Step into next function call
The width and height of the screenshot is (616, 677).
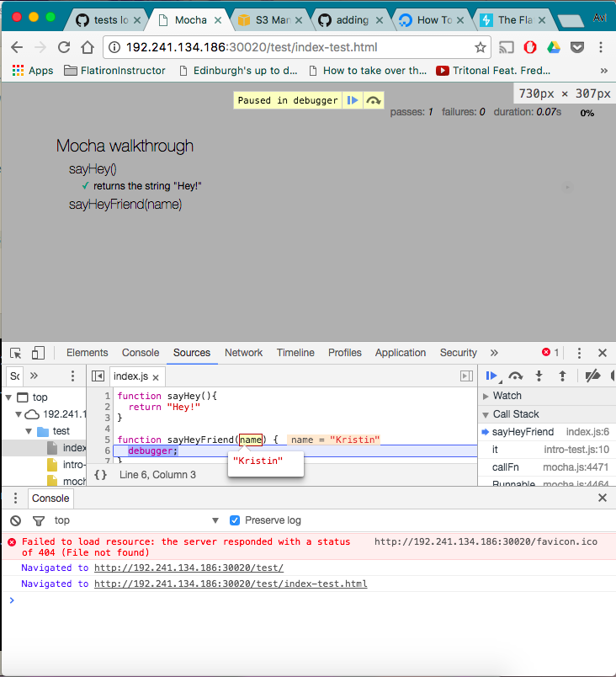pyautogui.click(x=539, y=376)
